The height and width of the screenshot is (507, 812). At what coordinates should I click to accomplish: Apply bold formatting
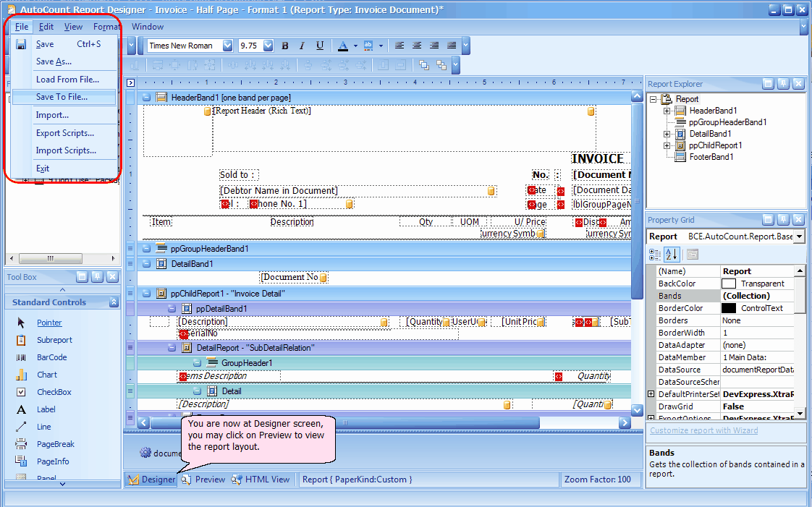285,46
